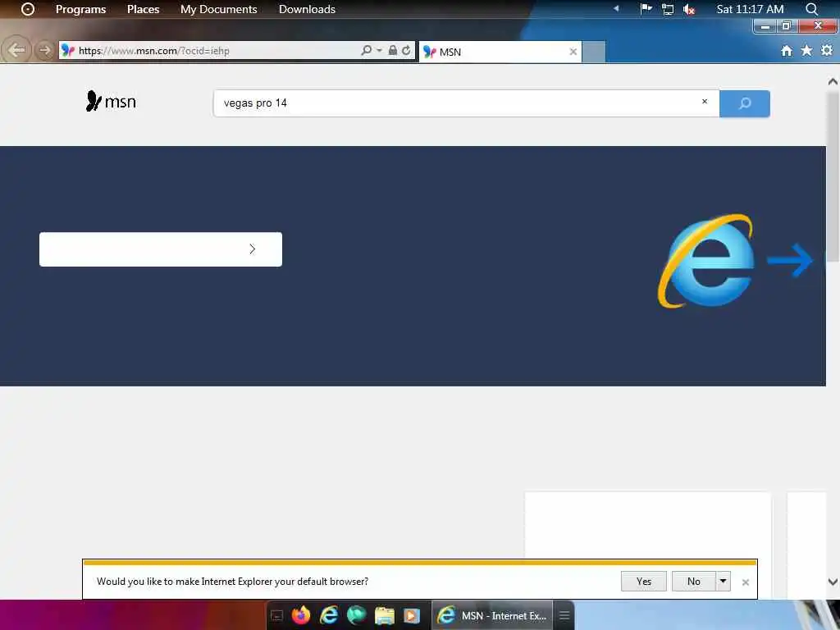Viewport: 840px width, 630px height.
Task: Dismiss the default browser notification bar
Action: click(x=745, y=582)
